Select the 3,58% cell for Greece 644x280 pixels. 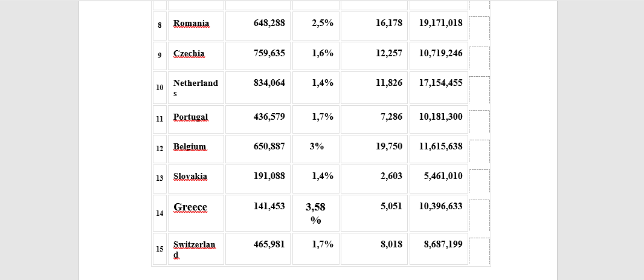(x=316, y=213)
